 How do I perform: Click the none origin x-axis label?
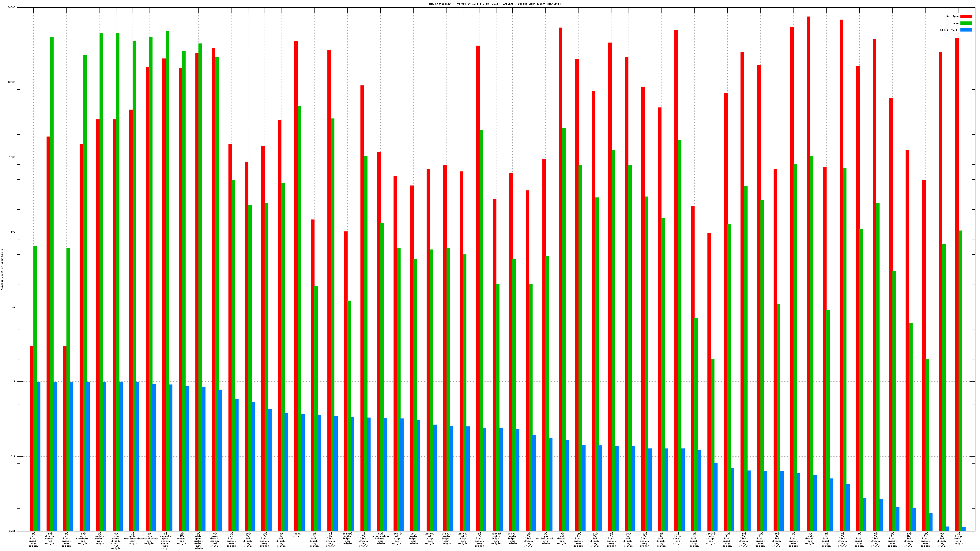(297, 535)
